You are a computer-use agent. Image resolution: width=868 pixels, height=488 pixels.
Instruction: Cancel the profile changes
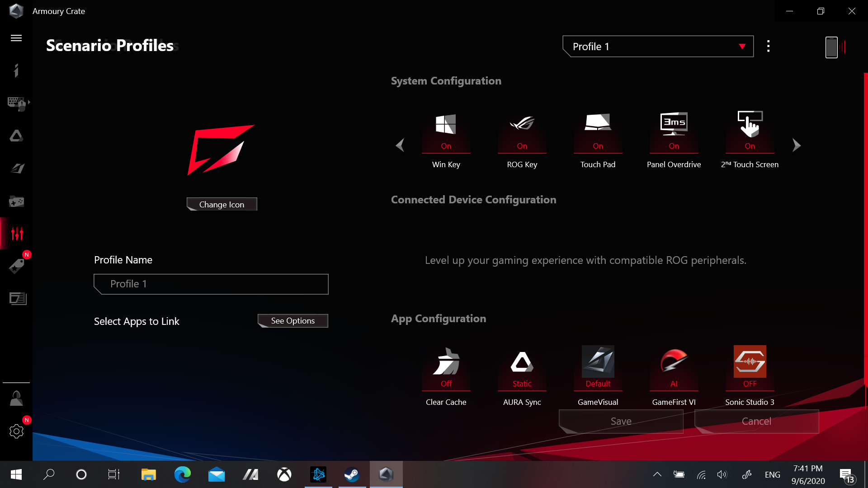pos(756,421)
